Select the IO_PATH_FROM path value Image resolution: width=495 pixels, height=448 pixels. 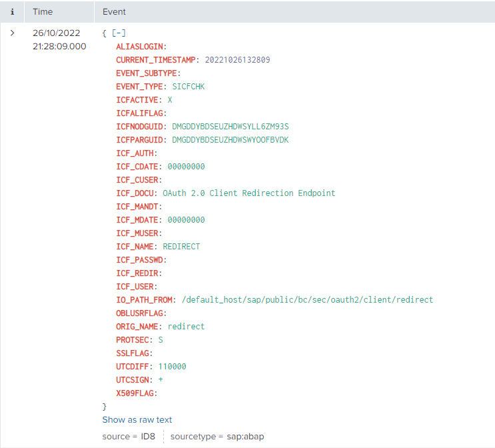pos(307,299)
